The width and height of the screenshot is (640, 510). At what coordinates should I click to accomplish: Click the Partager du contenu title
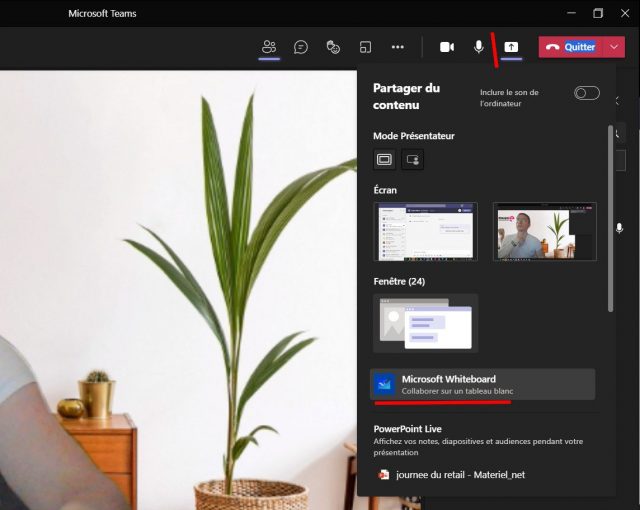(x=407, y=97)
